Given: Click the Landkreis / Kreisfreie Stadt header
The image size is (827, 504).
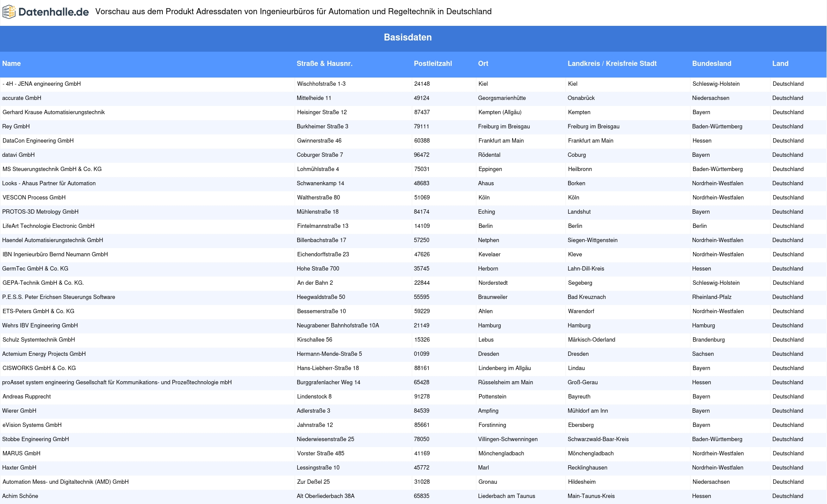Looking at the screenshot, I should (612, 64).
